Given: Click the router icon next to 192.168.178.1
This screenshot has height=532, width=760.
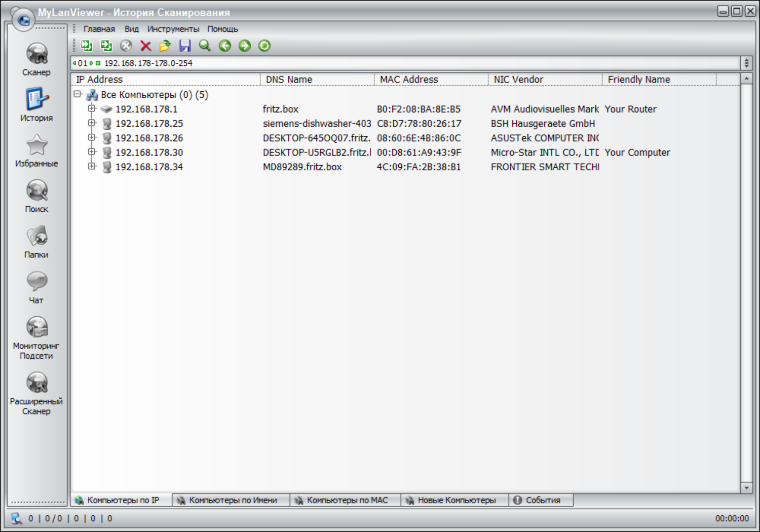Looking at the screenshot, I should coord(106,109).
